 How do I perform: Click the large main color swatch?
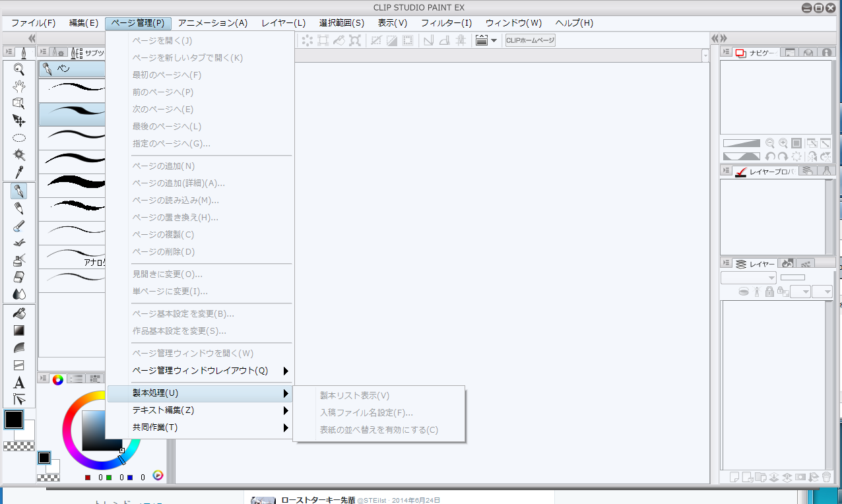pyautogui.click(x=14, y=419)
